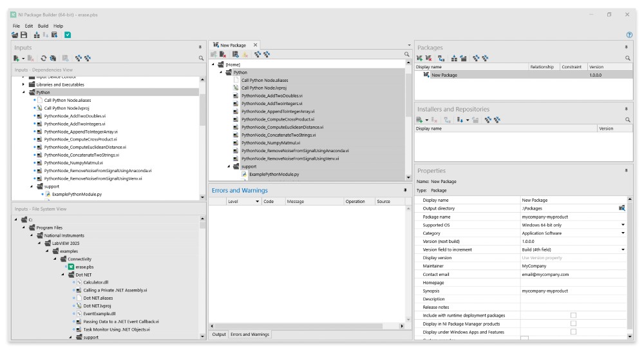Image resolution: width=644 pixels, height=350 pixels.
Task: Save the solution with the floppy icon
Action: 24,35
